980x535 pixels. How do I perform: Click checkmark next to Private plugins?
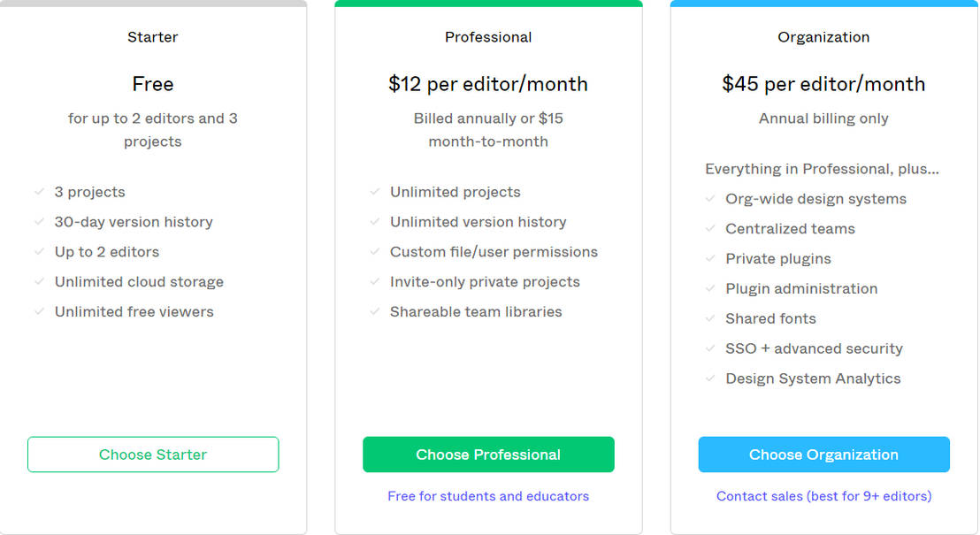coord(710,259)
